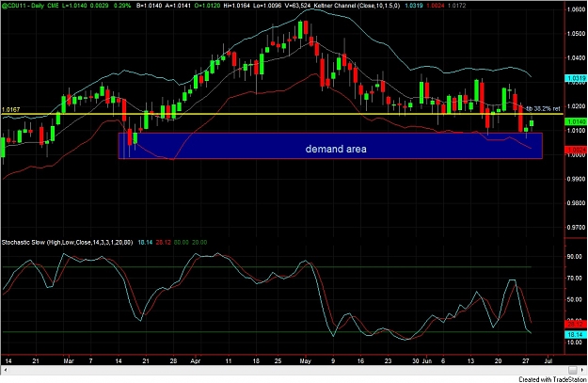Click the 1.0600 price axis label
The image size is (588, 383).
(x=576, y=9)
